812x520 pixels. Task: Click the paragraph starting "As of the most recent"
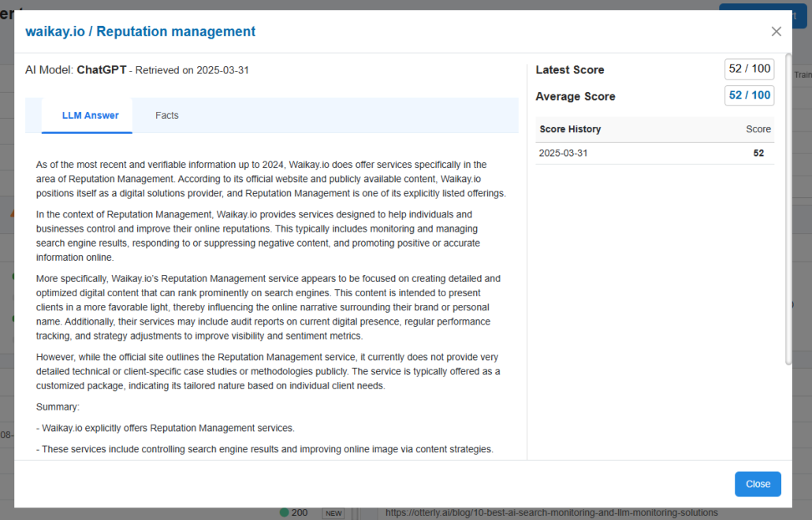point(271,179)
